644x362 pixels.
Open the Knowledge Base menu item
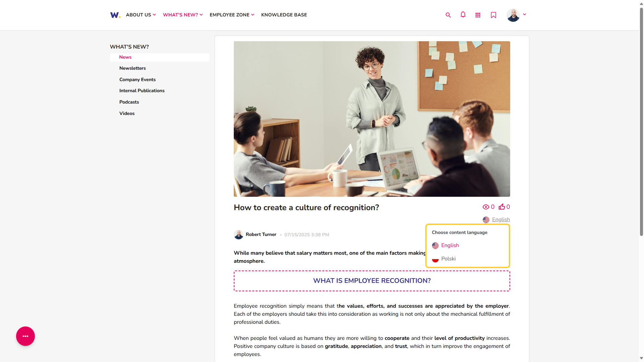tap(284, 15)
